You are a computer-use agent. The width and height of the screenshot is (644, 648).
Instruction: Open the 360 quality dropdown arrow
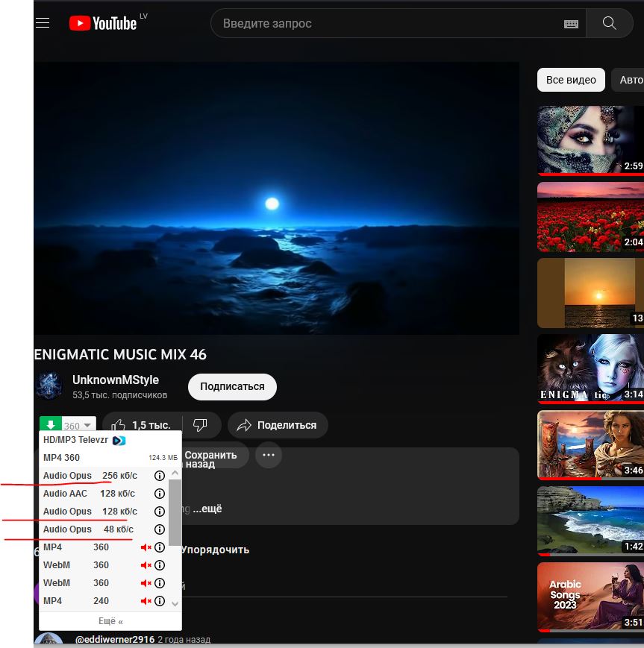pos(87,425)
